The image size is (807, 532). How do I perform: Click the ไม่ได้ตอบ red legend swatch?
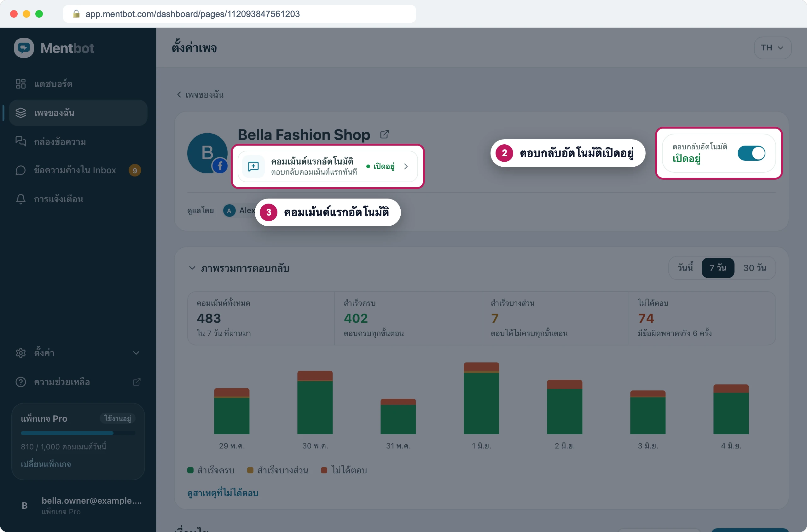click(x=324, y=470)
